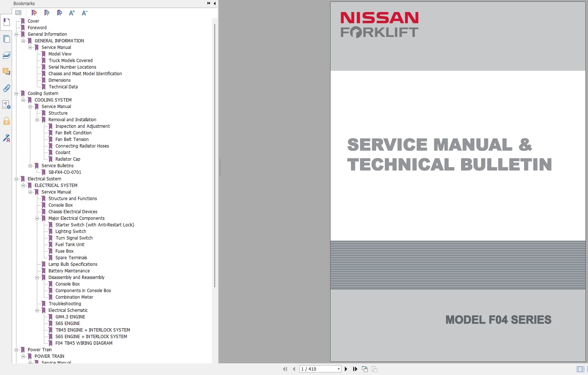
Task: Go to Connecting Radiator Hoses bookmark
Action: tap(82, 146)
